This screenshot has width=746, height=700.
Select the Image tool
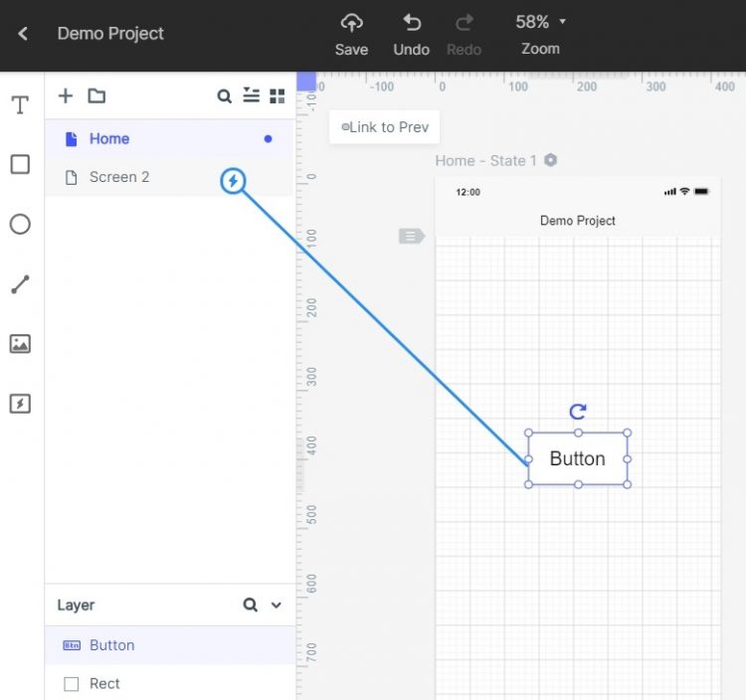(20, 343)
